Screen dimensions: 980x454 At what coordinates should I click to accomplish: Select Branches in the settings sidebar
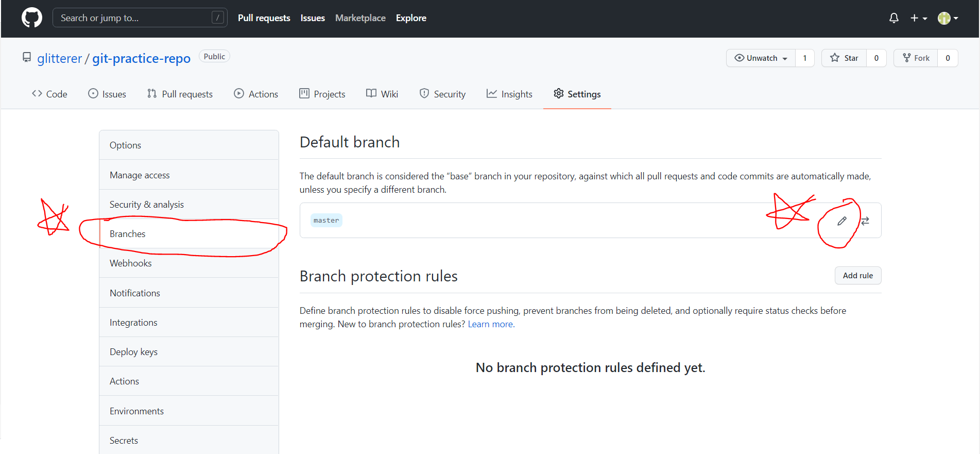click(189, 234)
